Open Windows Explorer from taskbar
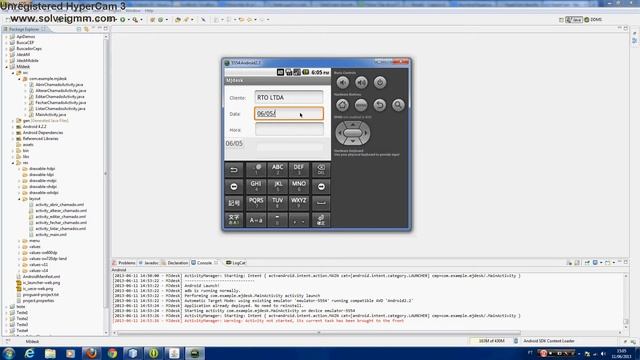 click(50, 353)
